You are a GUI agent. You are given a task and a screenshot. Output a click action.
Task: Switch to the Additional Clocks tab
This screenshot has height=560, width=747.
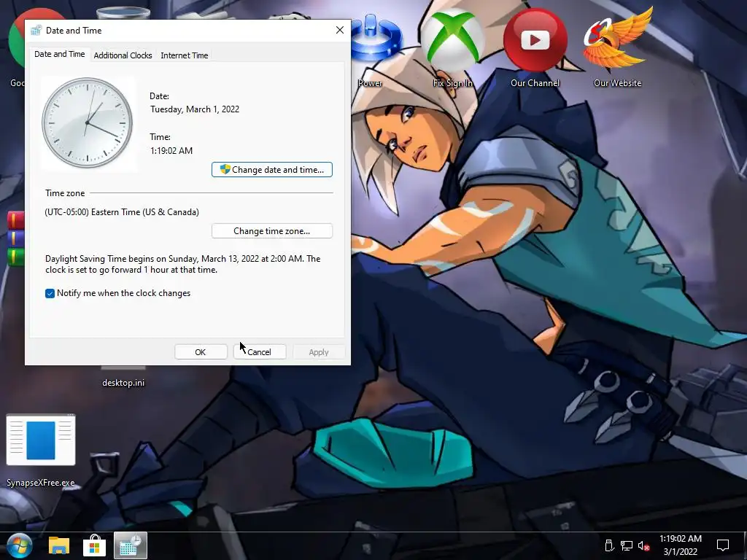(x=123, y=55)
